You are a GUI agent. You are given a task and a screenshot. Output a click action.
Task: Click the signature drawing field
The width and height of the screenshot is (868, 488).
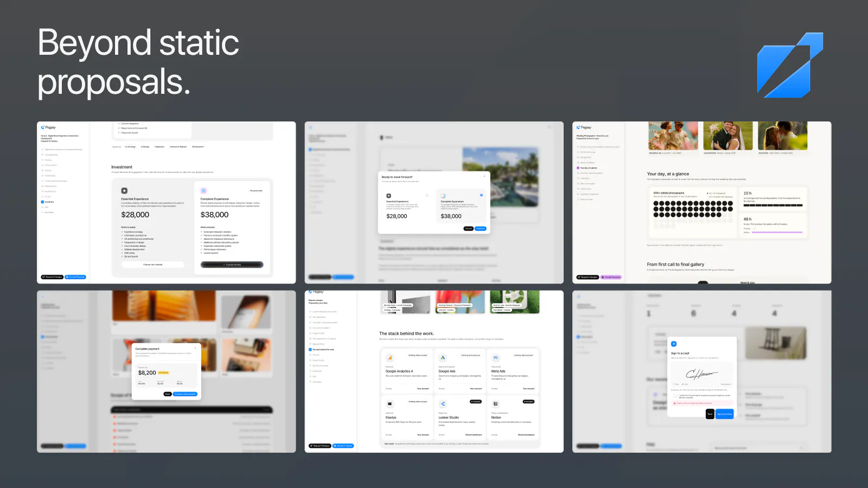click(702, 374)
